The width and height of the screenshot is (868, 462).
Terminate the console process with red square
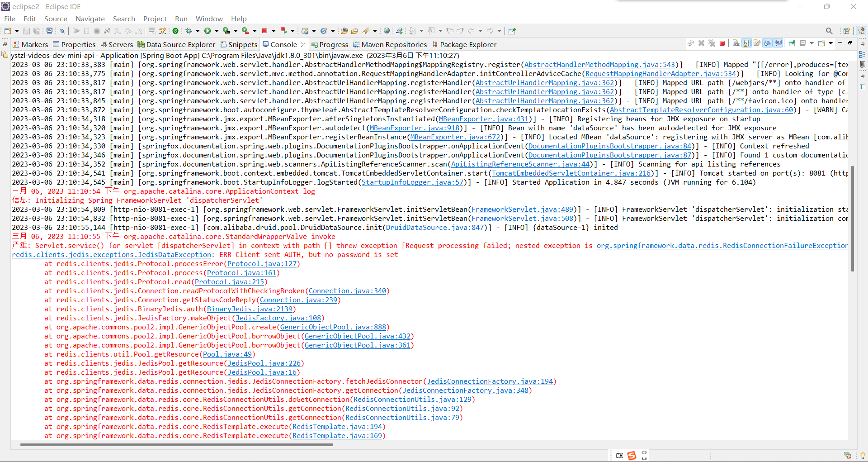[x=722, y=43]
